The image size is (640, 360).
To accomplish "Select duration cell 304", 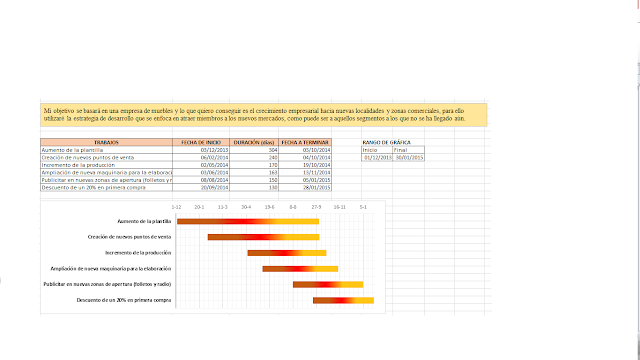I will coord(254,150).
